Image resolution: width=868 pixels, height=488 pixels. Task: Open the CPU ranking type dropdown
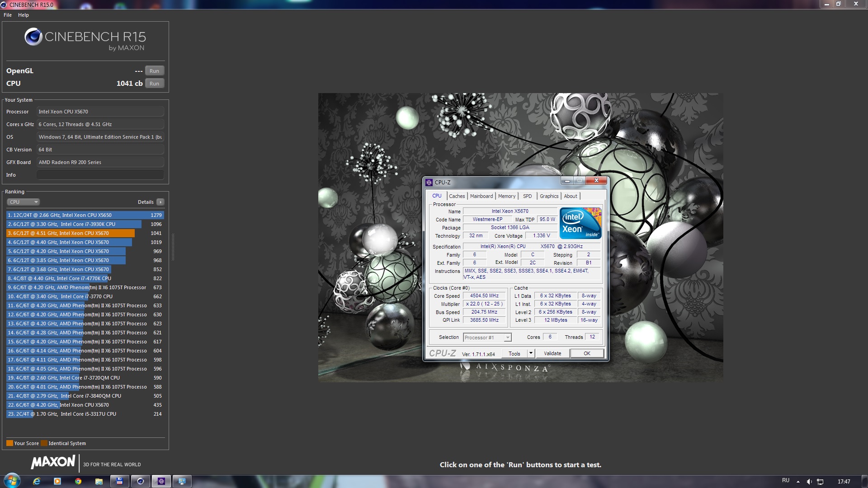[24, 202]
